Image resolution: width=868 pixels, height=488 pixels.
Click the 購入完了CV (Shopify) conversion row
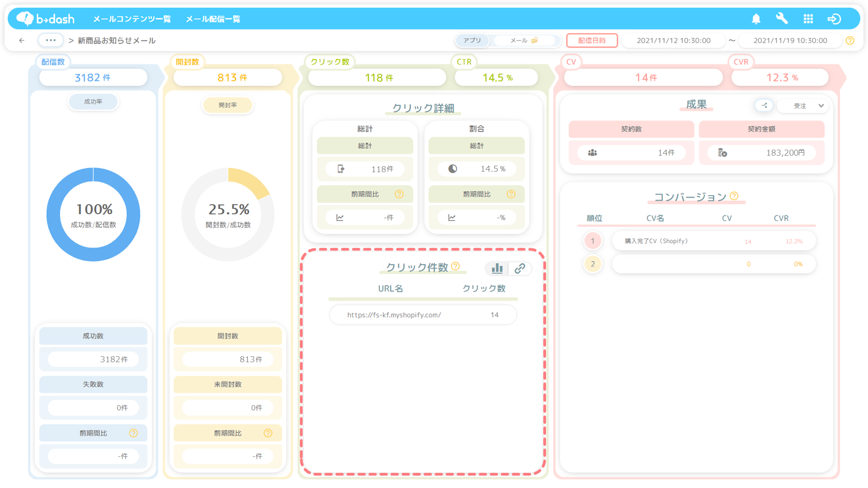[x=713, y=241]
